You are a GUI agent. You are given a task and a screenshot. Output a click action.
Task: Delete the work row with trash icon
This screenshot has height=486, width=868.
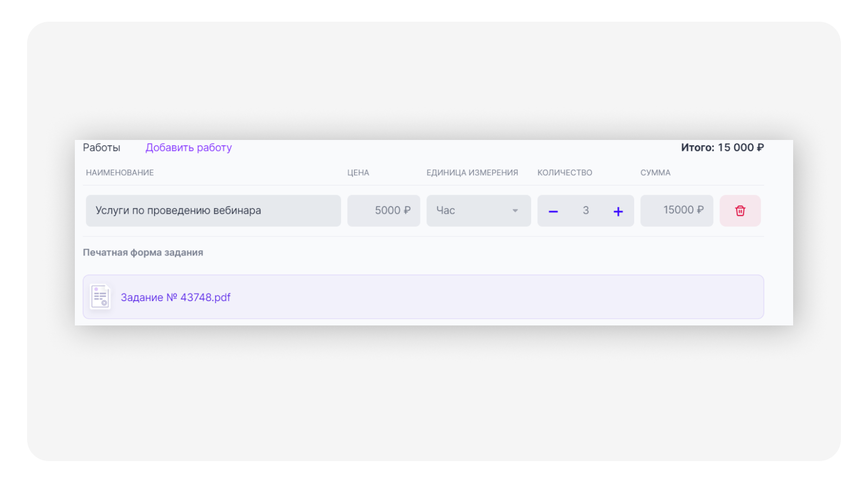click(740, 210)
